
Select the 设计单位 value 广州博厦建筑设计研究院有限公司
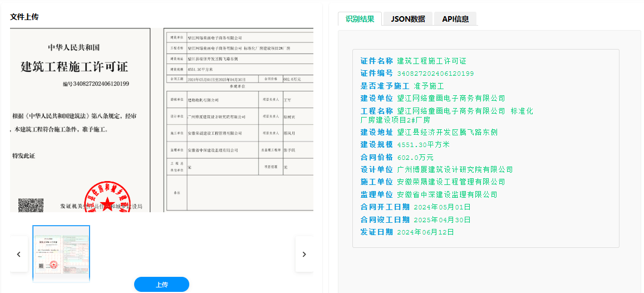pyautogui.click(x=455, y=169)
